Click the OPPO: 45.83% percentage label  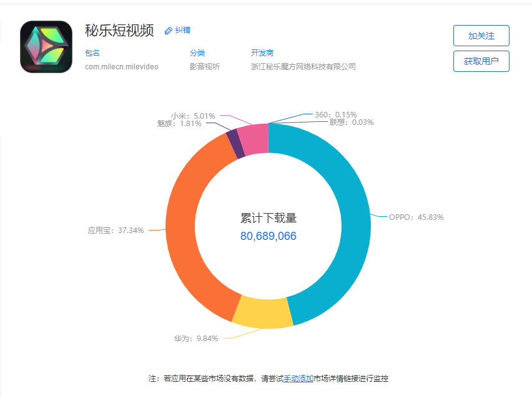click(415, 217)
